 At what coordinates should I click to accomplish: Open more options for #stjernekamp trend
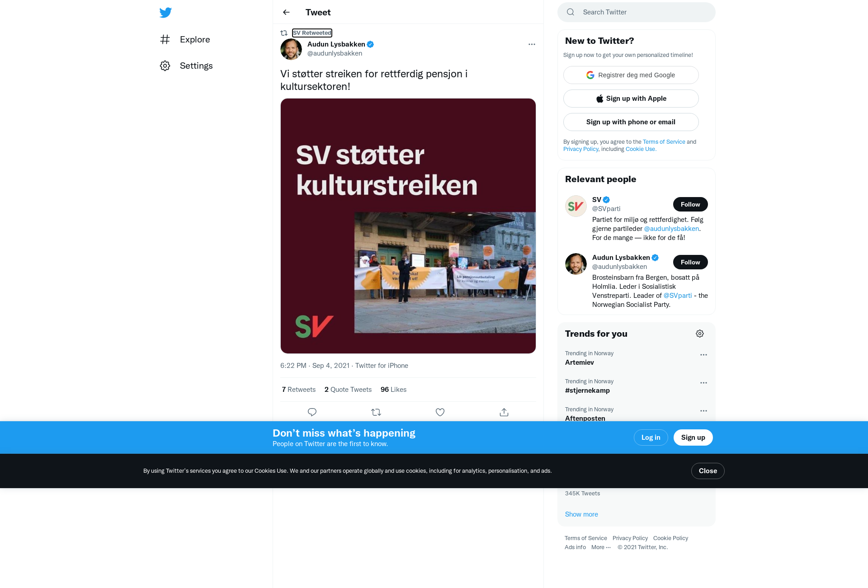[703, 383]
